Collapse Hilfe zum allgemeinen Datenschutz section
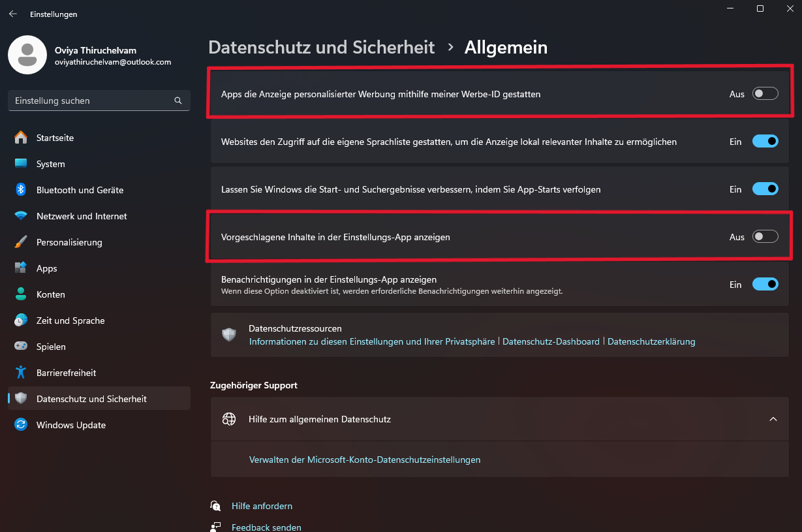The width and height of the screenshot is (802, 532). click(x=773, y=419)
